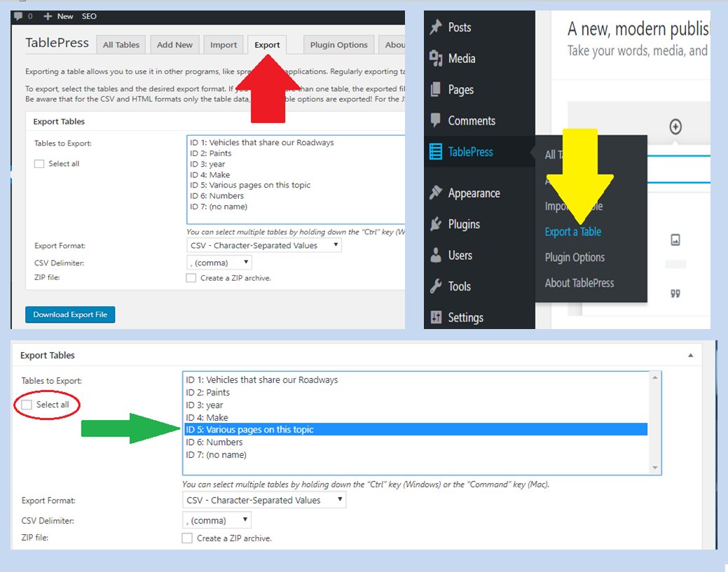Screen dimensions: 728x572
Task: Switch to Import tab
Action: pos(224,45)
